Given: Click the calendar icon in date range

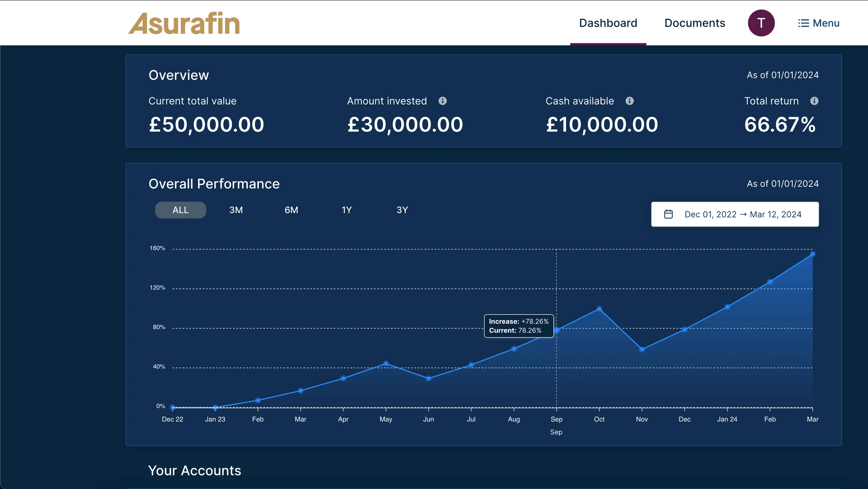Looking at the screenshot, I should tap(668, 214).
